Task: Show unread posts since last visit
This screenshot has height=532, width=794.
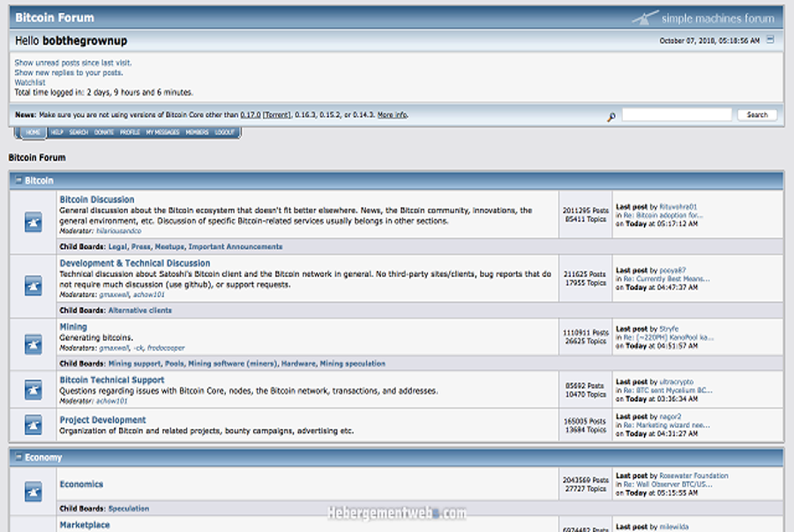Action: pos(73,63)
